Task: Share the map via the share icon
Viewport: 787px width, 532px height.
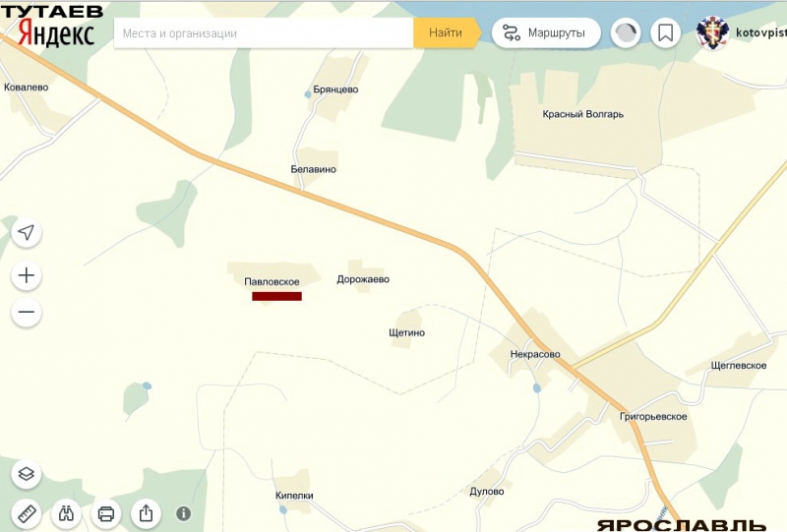Action: point(146,512)
